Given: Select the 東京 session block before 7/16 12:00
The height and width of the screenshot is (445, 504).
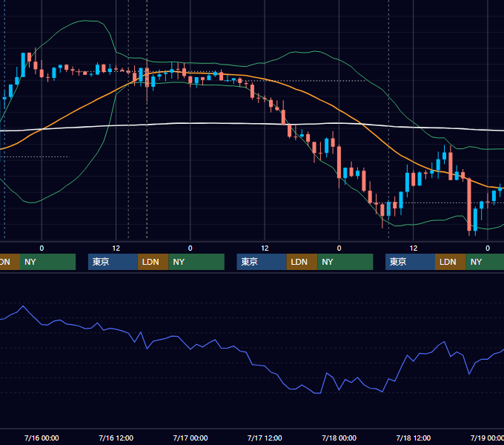Looking at the screenshot, I should coord(113,262).
